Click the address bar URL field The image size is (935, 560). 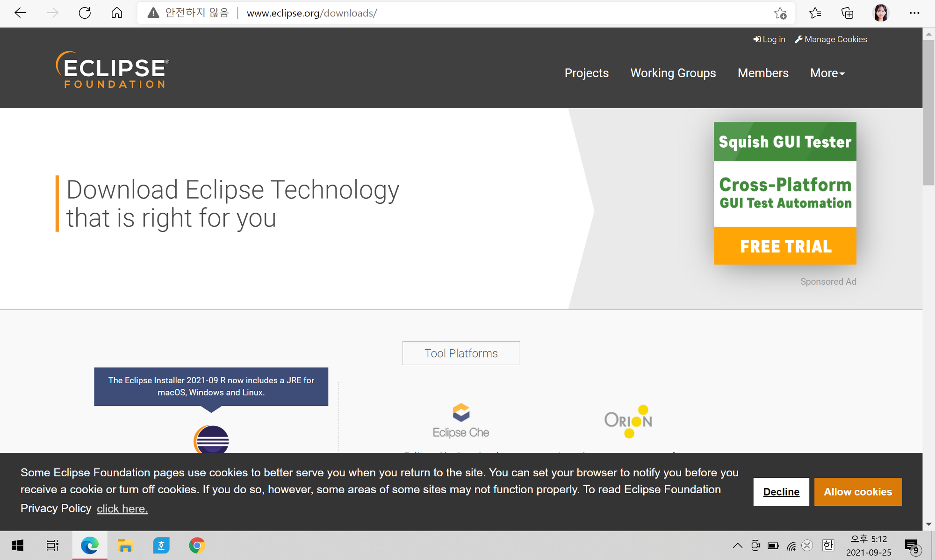pos(467,13)
